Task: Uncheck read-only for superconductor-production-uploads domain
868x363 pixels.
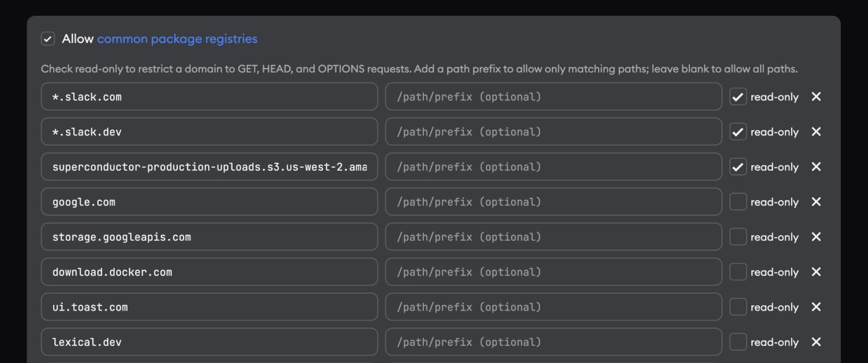Action: click(738, 166)
